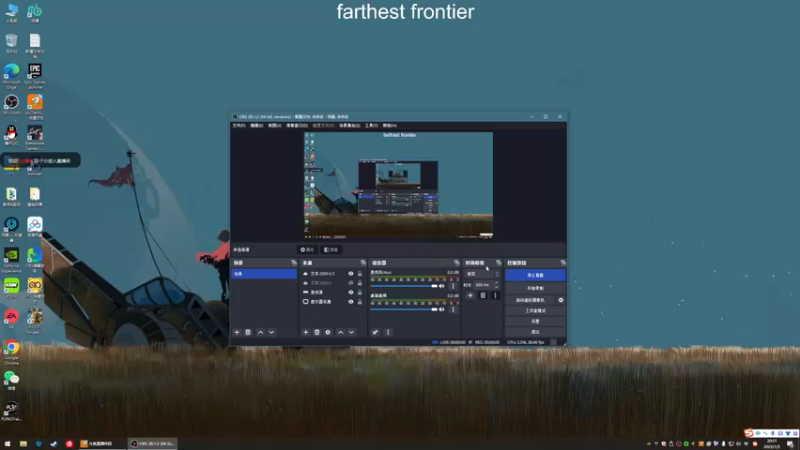The image size is (800, 450).
Task: Open the Epic Games Launcher desktop icon
Action: tap(35, 76)
